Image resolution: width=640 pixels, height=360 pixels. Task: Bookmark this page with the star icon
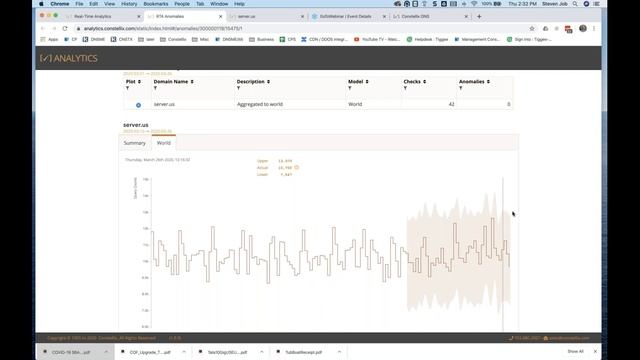[532, 29]
